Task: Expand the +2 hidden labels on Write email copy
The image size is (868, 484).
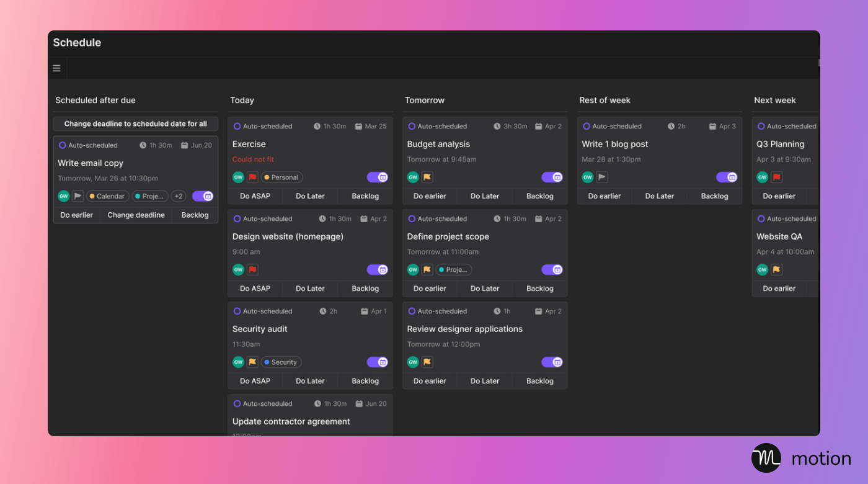Action: click(x=179, y=196)
